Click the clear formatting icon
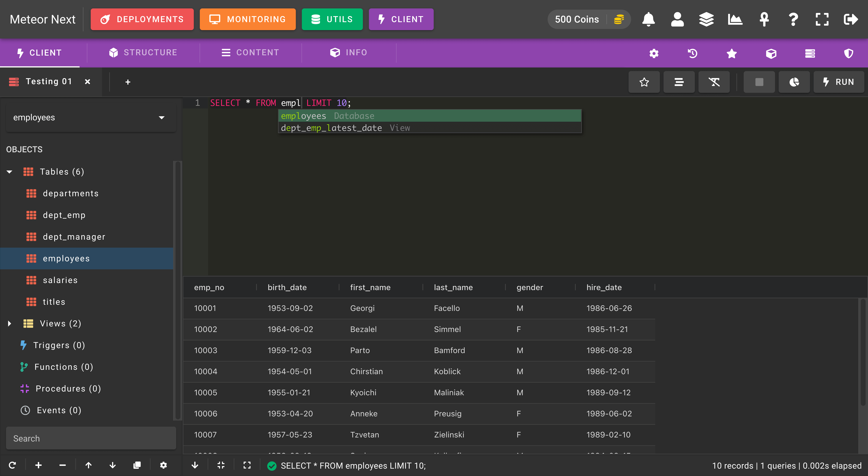Image resolution: width=868 pixels, height=476 pixels. click(x=714, y=82)
